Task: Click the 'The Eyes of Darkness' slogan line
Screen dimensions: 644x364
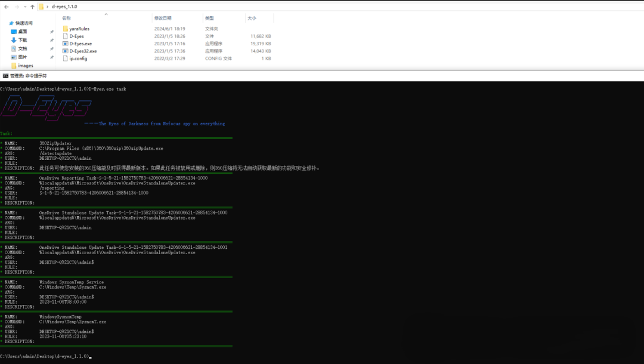Action: 154,124
